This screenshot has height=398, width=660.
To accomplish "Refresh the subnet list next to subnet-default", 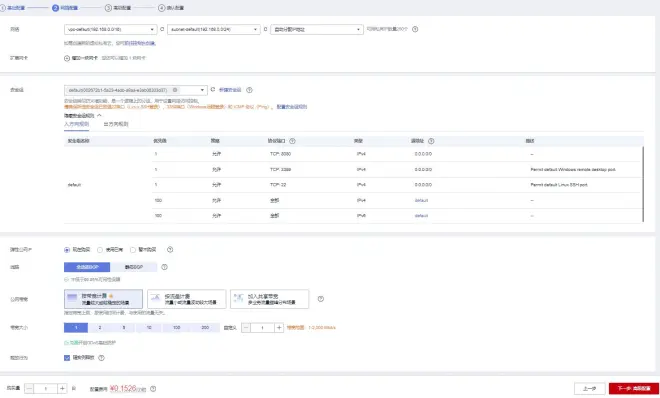I will point(265,29).
